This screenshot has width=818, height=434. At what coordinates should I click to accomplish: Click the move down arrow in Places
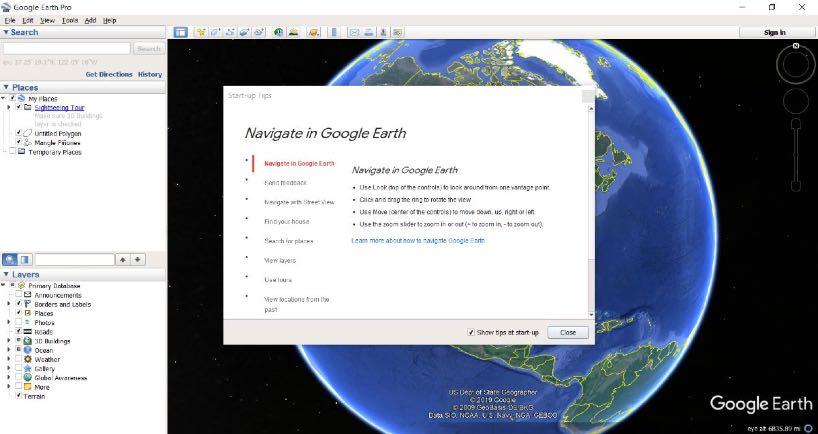coord(137,259)
